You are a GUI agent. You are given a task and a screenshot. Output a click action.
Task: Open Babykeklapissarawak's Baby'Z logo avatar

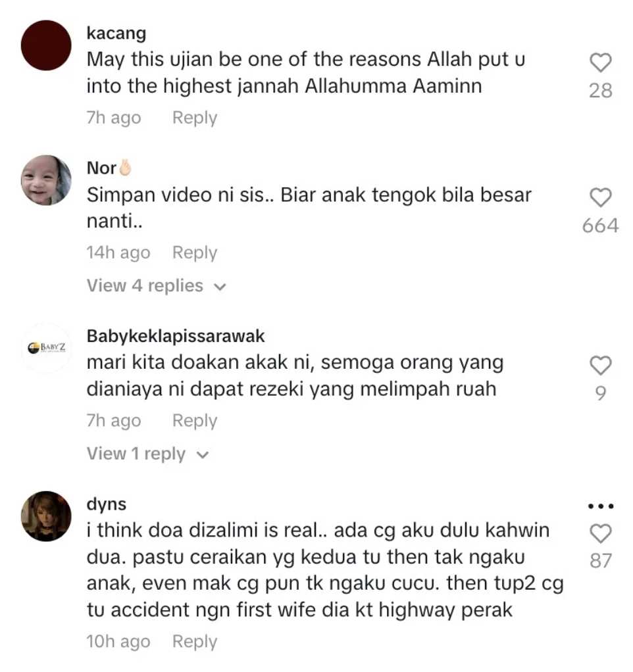(46, 348)
